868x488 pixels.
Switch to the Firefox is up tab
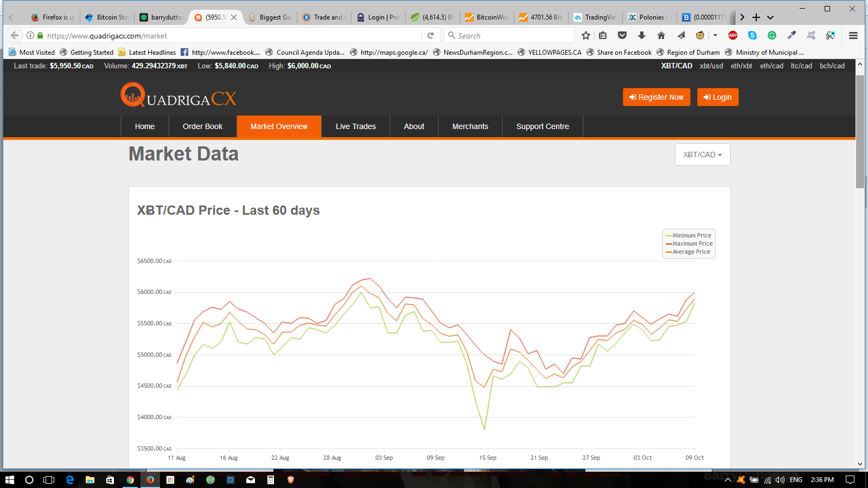coord(53,17)
